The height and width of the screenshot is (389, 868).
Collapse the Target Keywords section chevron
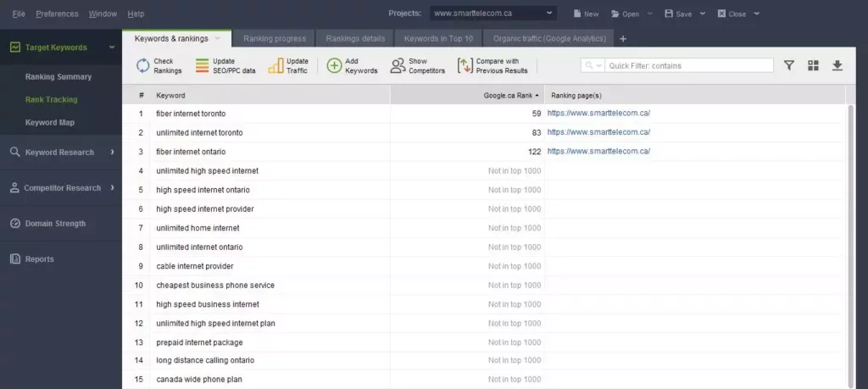point(112,47)
